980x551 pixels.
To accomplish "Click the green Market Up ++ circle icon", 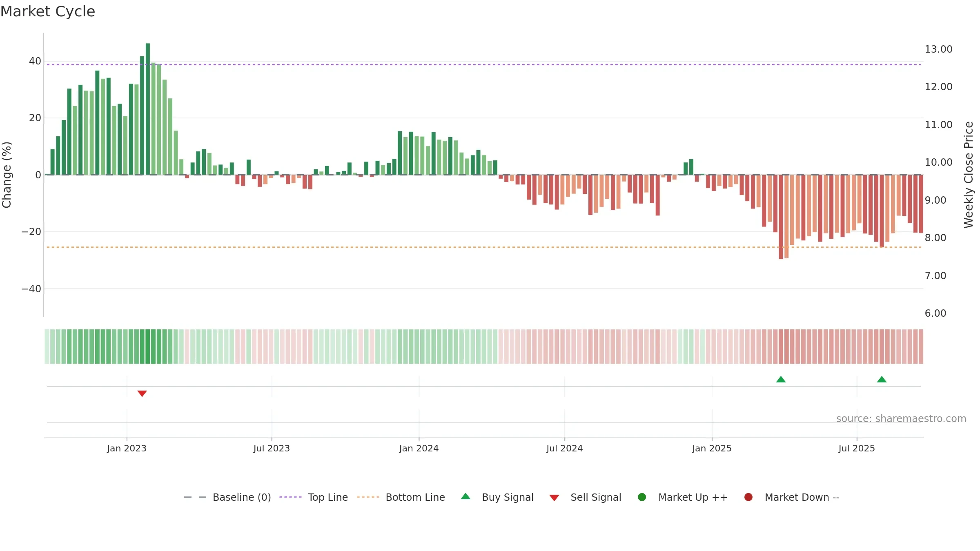I will (x=642, y=497).
